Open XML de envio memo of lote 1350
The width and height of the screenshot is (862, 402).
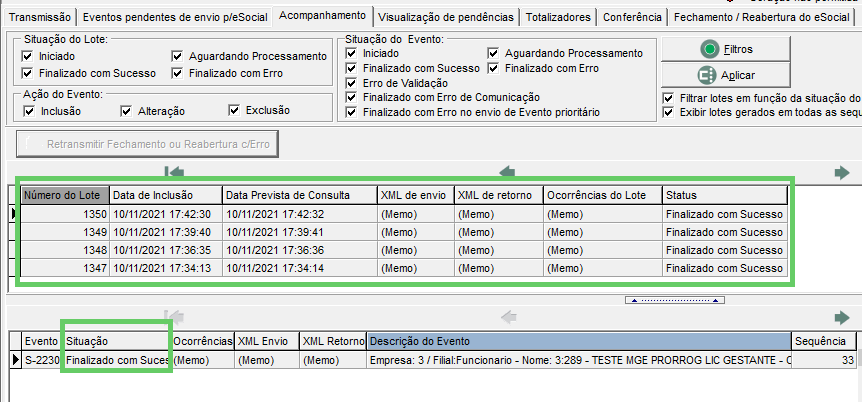click(x=416, y=214)
